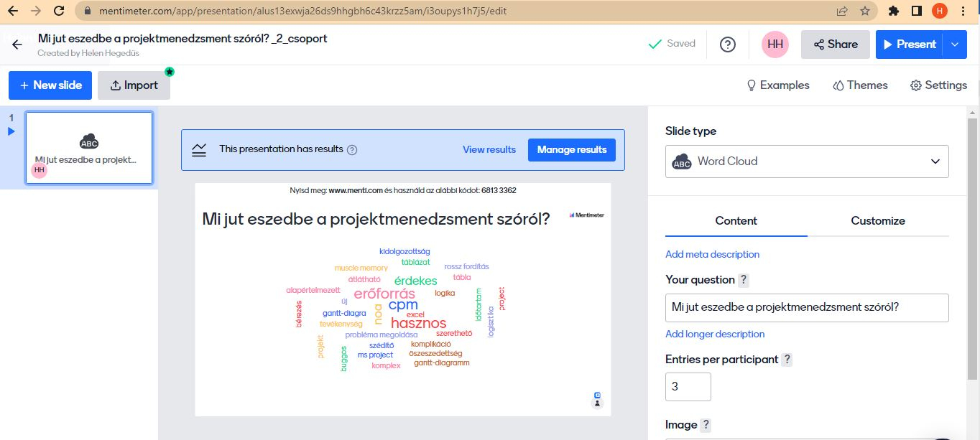This screenshot has height=440, width=980.
Task: Open the Themes menu
Action: click(x=860, y=85)
